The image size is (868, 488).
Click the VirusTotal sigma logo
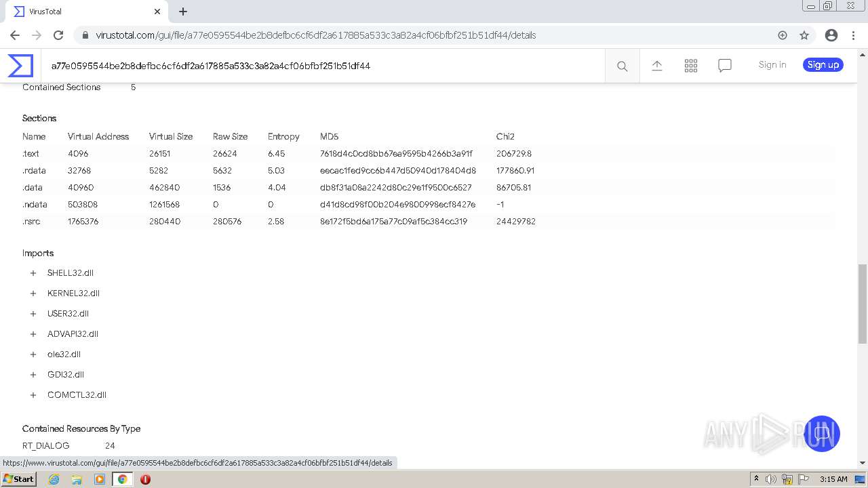click(20, 66)
